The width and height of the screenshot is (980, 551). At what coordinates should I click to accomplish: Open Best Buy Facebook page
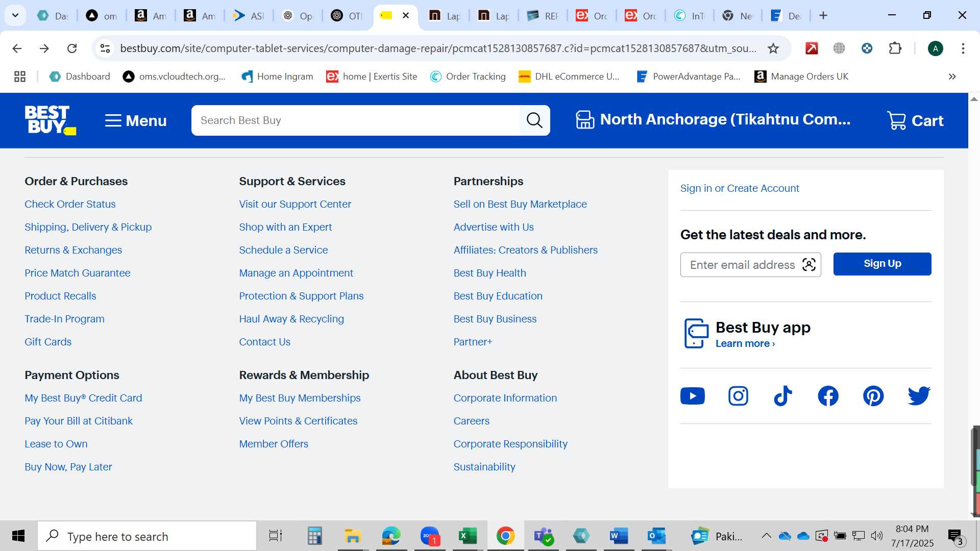[828, 396]
